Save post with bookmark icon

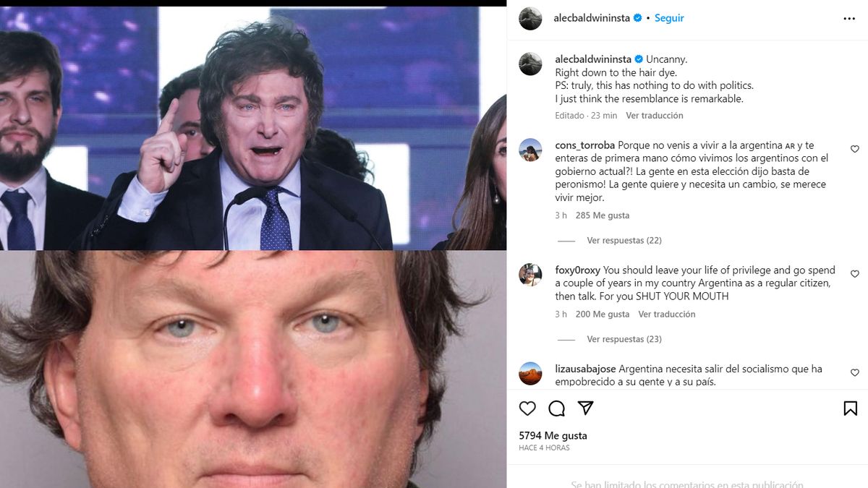point(851,408)
